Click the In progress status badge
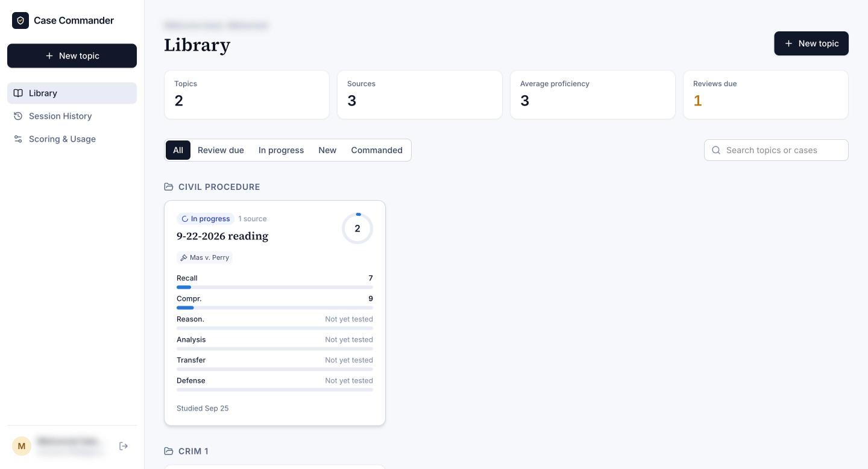This screenshot has width=868, height=469. click(x=206, y=219)
